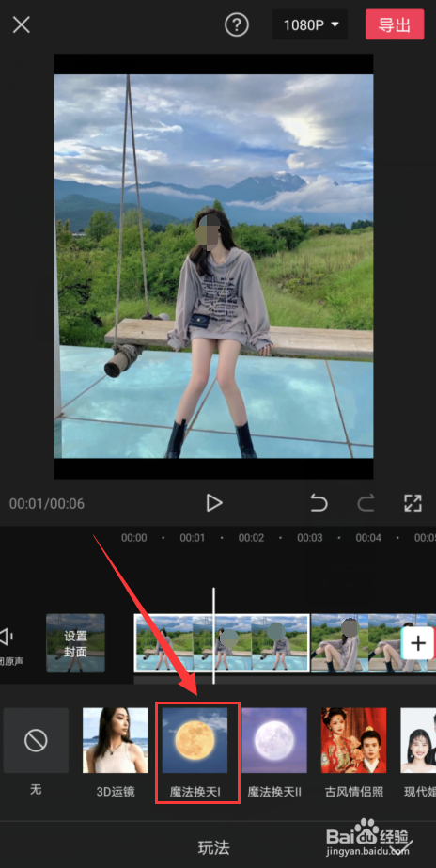Click the 玩法 panel title
Screen dimensions: 436x868
tap(213, 847)
